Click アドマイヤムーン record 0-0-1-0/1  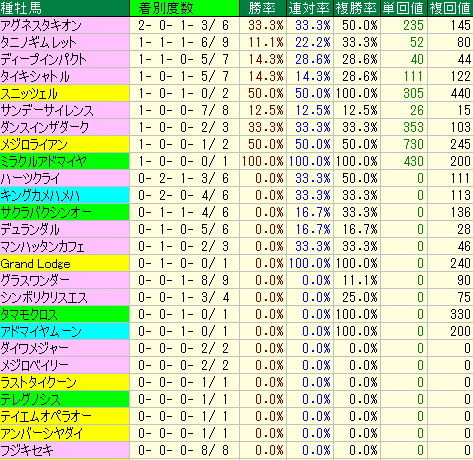tap(184, 331)
